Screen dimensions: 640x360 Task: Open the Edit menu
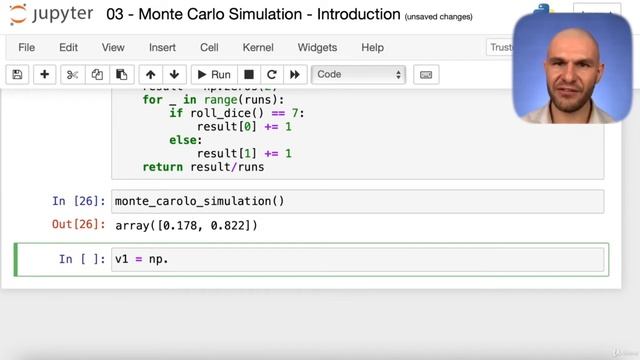pos(68,48)
